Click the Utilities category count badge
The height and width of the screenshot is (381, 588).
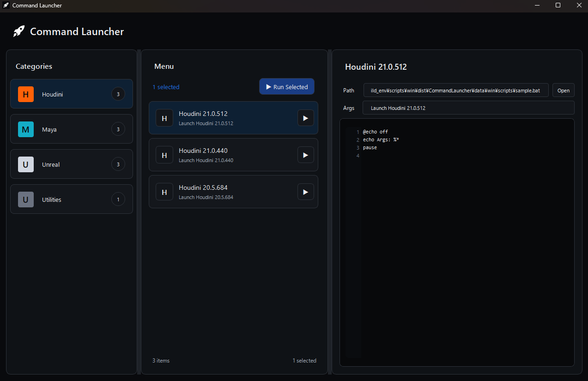coord(118,200)
